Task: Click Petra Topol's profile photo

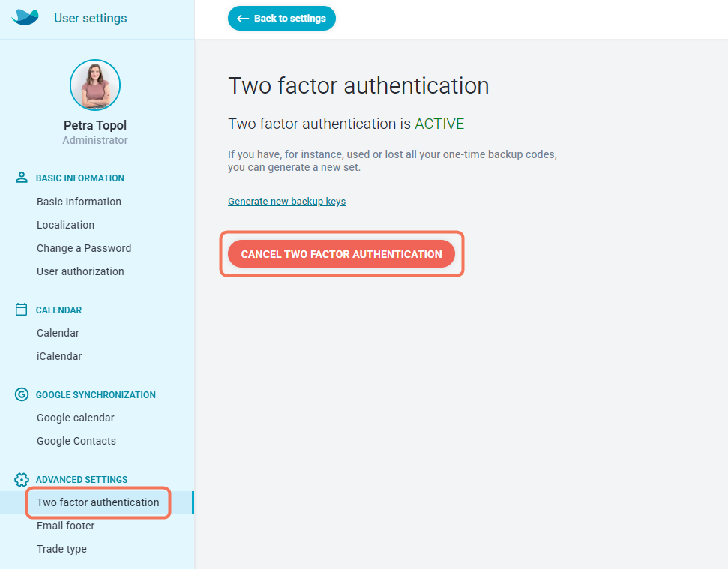Action: tap(95, 85)
